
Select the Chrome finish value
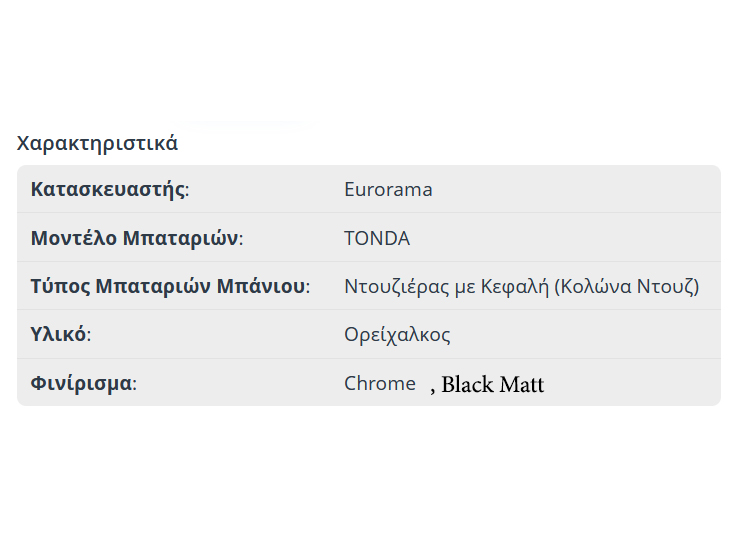[380, 383]
